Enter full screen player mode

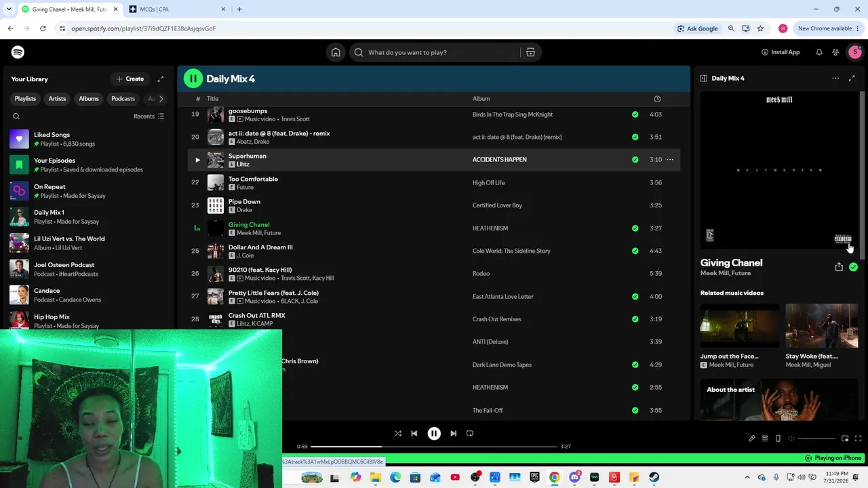858,439
